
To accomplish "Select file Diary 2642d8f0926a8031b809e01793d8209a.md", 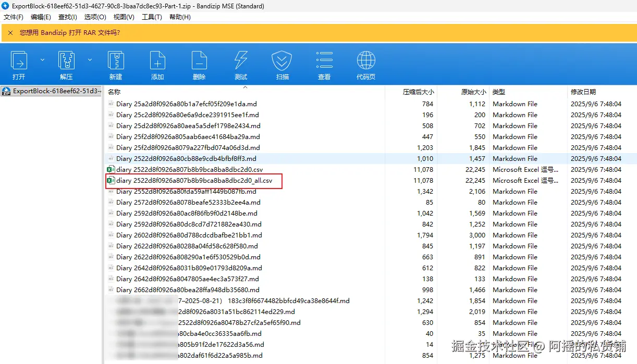I will [189, 268].
